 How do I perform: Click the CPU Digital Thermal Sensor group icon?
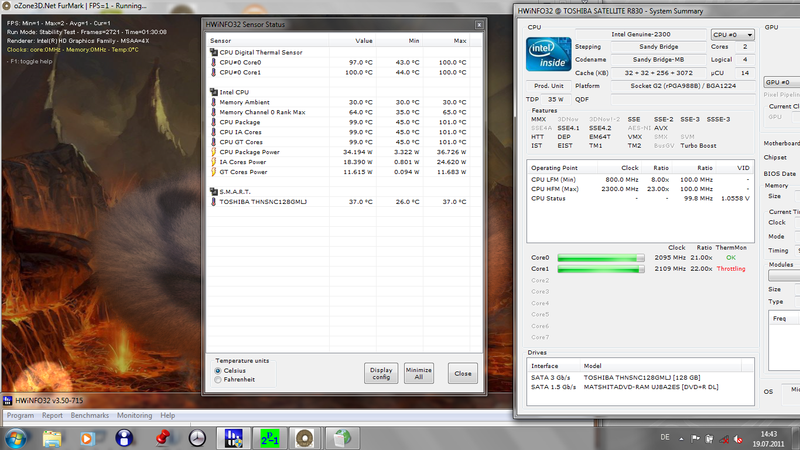tap(214, 52)
